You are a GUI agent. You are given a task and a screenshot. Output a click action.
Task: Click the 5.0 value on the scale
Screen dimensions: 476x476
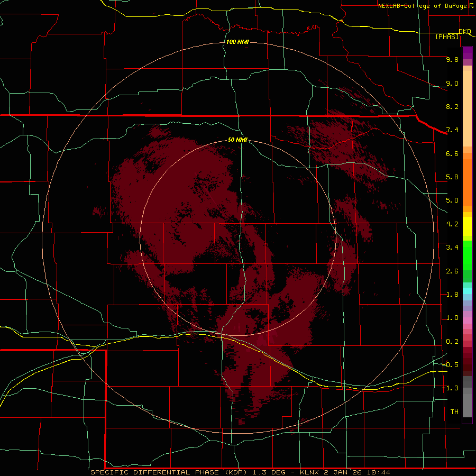point(452,200)
